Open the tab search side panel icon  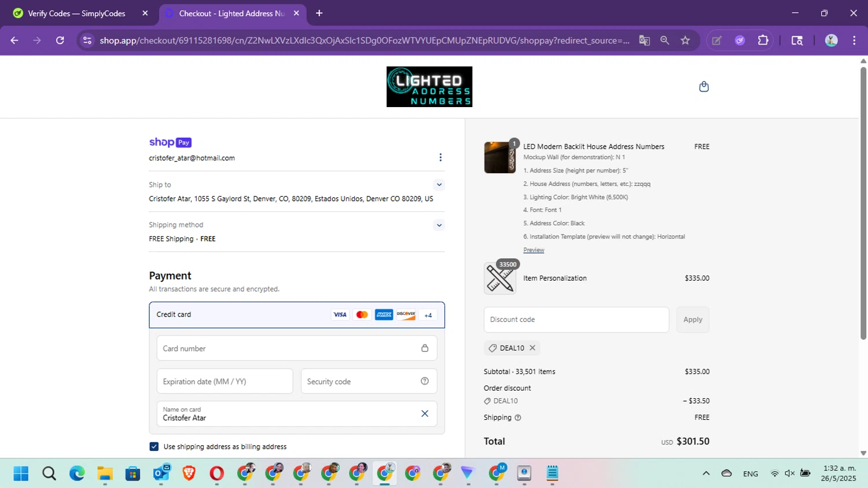pos(797,41)
